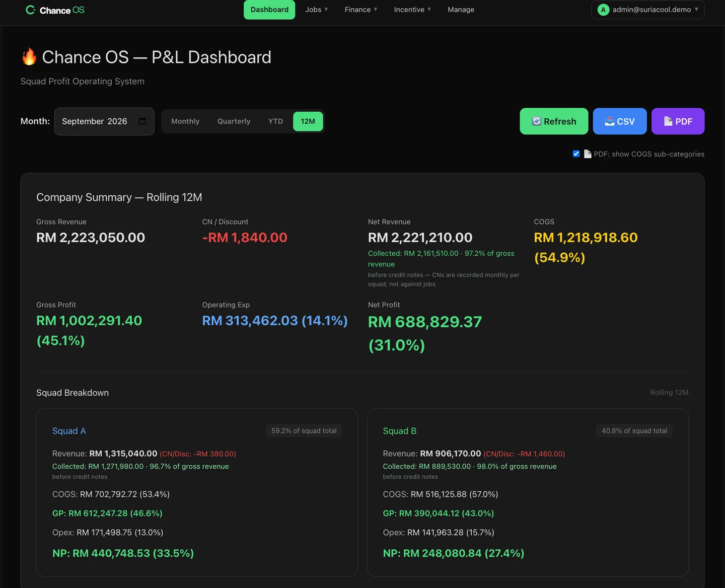Open the admin@suriacool.demo account dropdown
Viewport: 725px width, 588px height.
click(647, 10)
